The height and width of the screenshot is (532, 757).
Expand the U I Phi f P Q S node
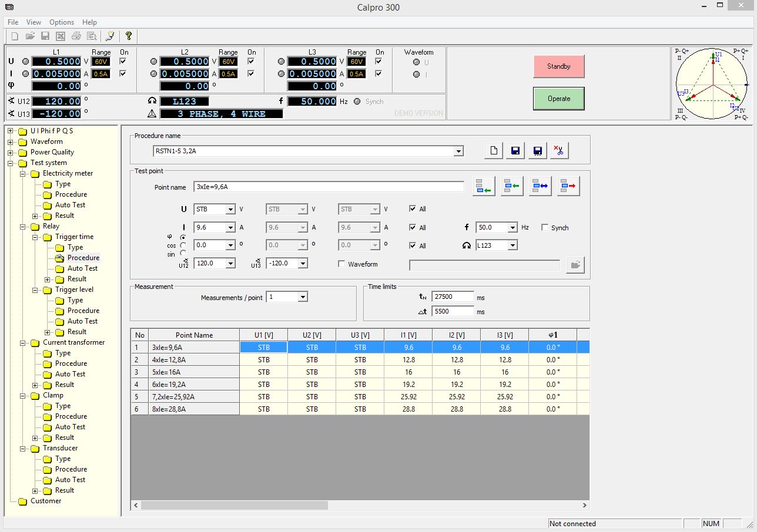click(10, 131)
